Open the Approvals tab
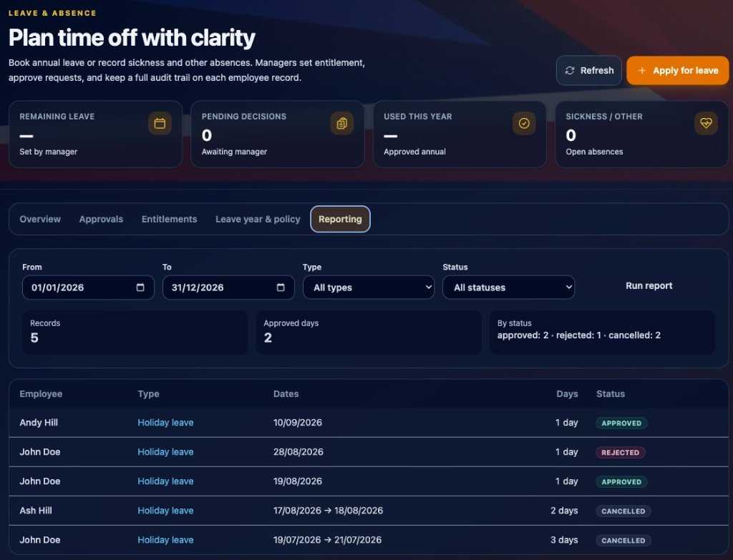 [x=101, y=219]
